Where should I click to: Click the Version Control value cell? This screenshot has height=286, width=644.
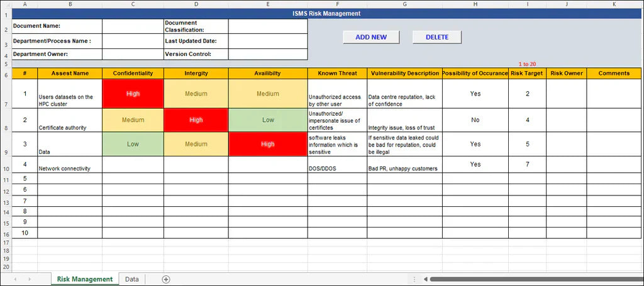click(x=268, y=54)
